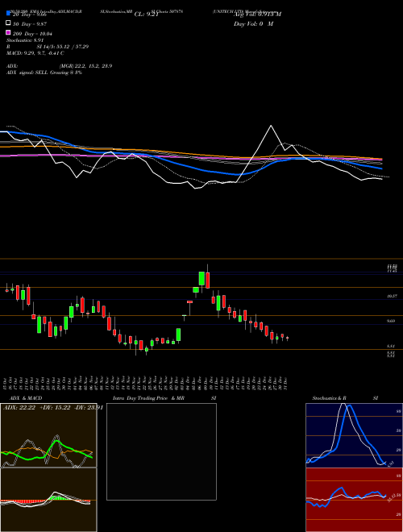The width and height of the screenshot is (403, 532).
Task: Click the tallest green candlestick at the price peak
Action: pos(201,279)
